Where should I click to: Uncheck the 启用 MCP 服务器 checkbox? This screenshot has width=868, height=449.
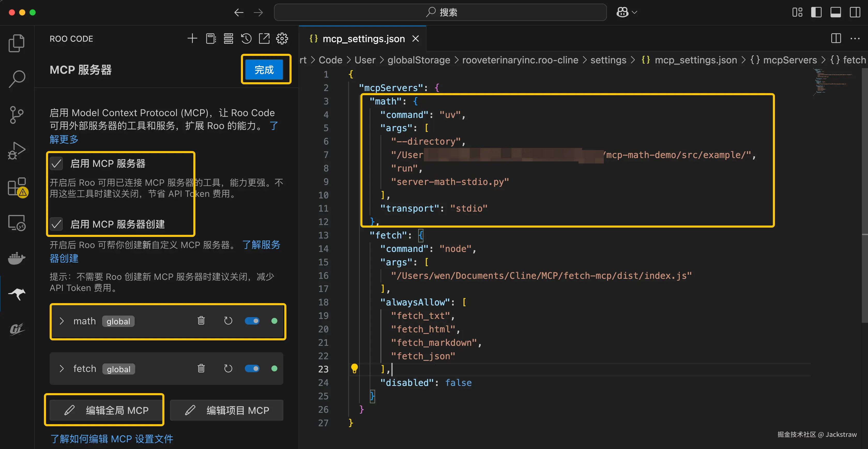coord(57,164)
